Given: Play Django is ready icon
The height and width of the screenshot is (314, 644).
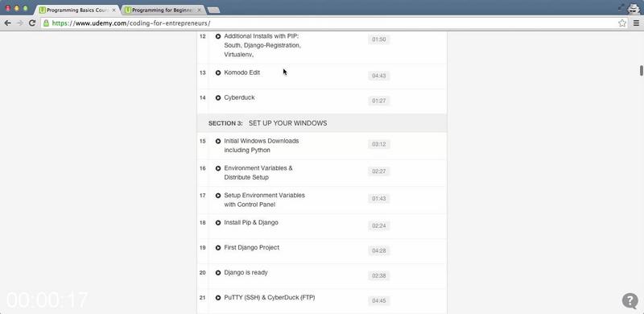Looking at the screenshot, I should (218, 273).
